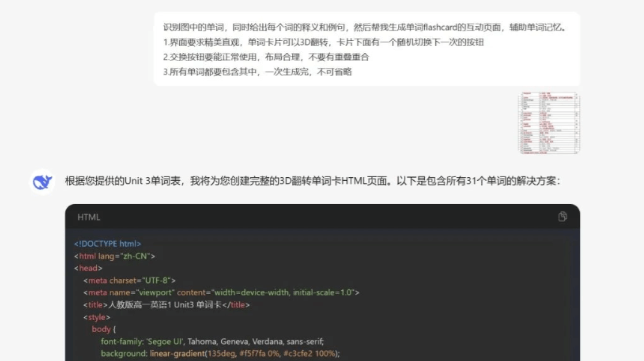The image size is (644, 361).
Task: Click the font-family 'Segoe UI' line
Action: pos(212,342)
